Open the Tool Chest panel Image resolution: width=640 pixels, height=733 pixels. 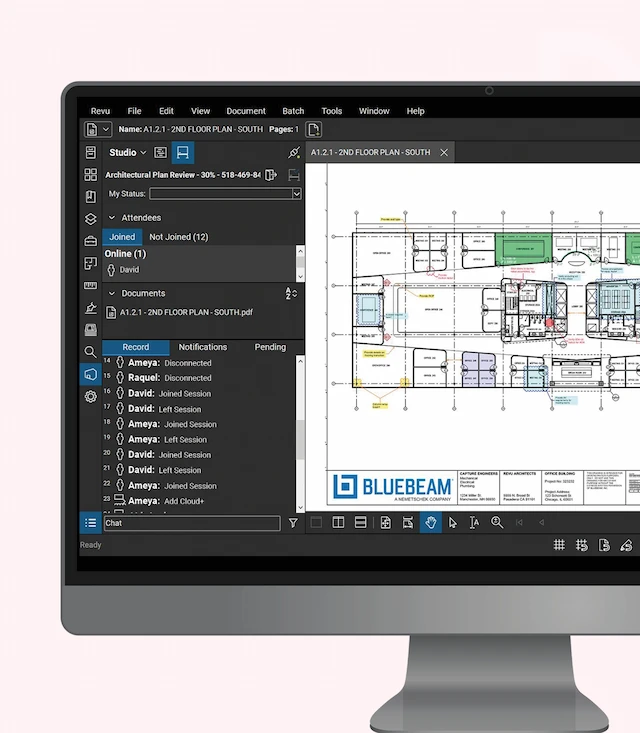pos(91,241)
